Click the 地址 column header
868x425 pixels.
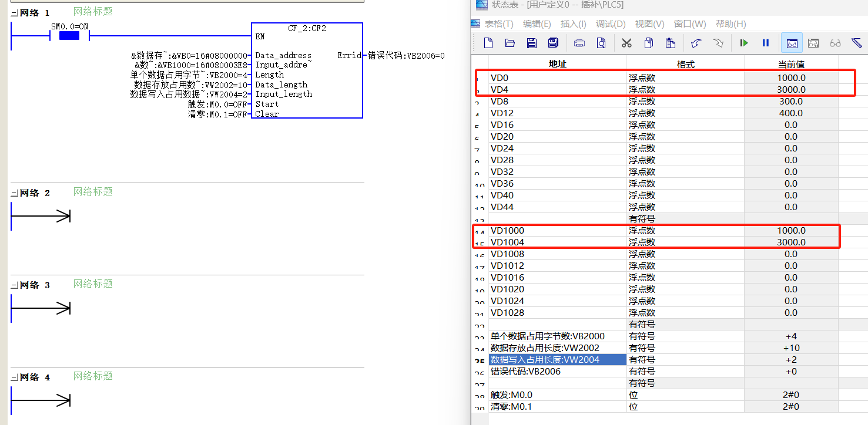[x=558, y=64]
